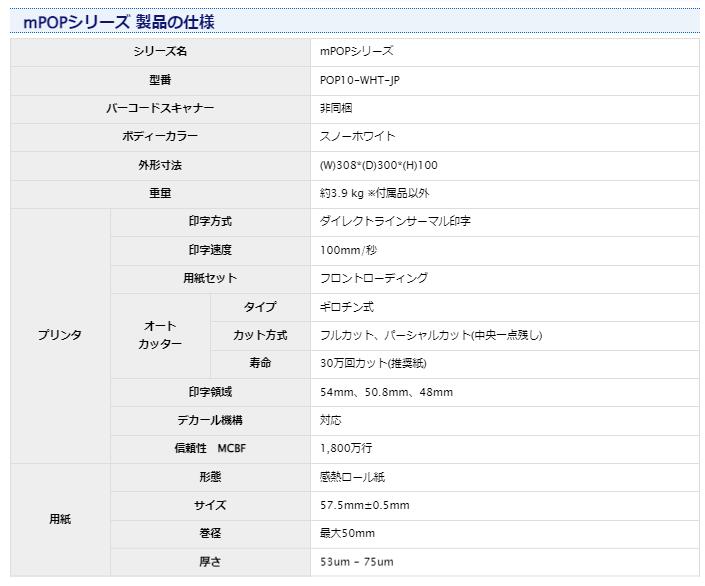The width and height of the screenshot is (705, 586).
Task: Click the dimensions '(W)308*(D)300*(H)100'
Action: pyautogui.click(x=379, y=166)
